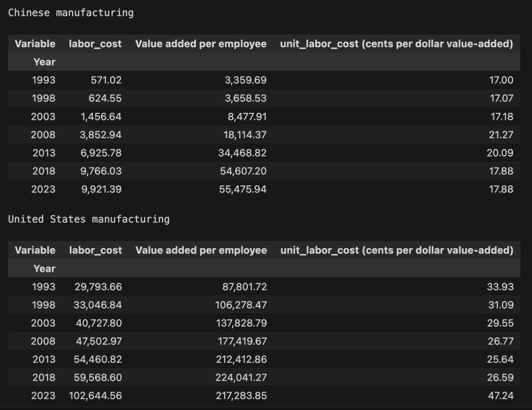Click unit labor cost value 17.00
This screenshot has height=410, width=532.
point(501,80)
